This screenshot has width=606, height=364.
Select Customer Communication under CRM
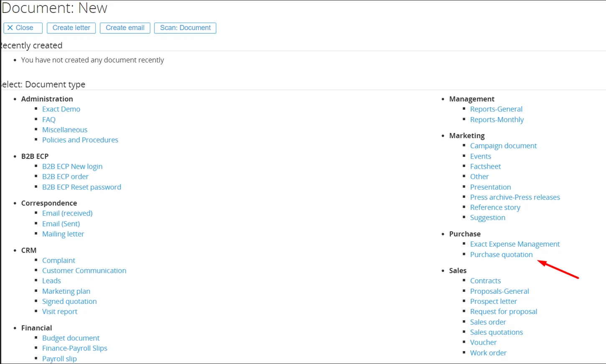(84, 270)
